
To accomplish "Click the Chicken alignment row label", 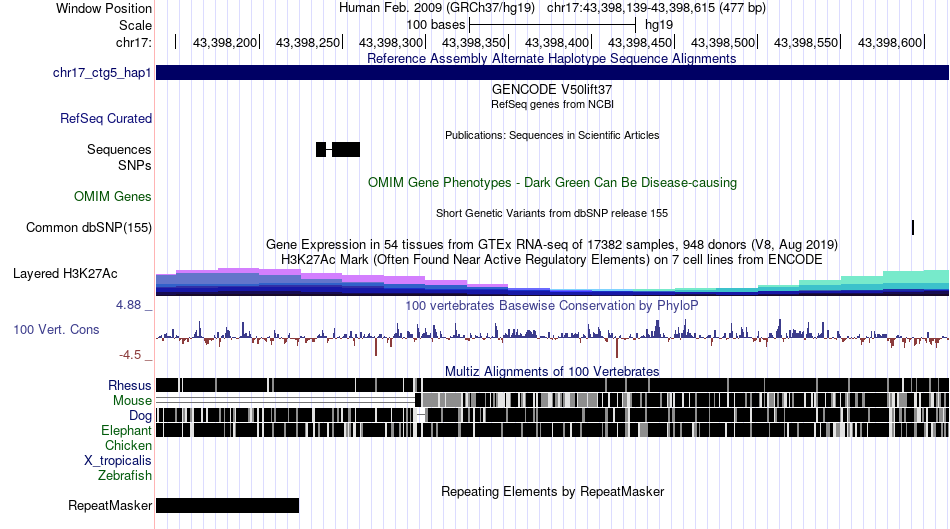I will pos(128,445).
